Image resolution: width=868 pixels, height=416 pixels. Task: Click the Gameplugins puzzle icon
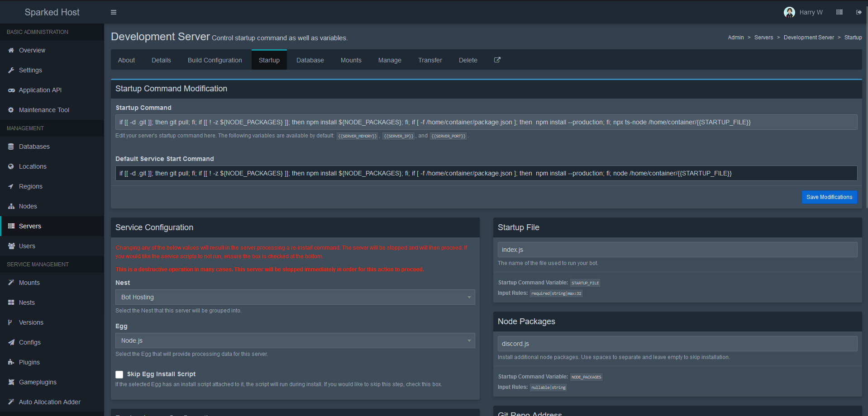pos(11,382)
